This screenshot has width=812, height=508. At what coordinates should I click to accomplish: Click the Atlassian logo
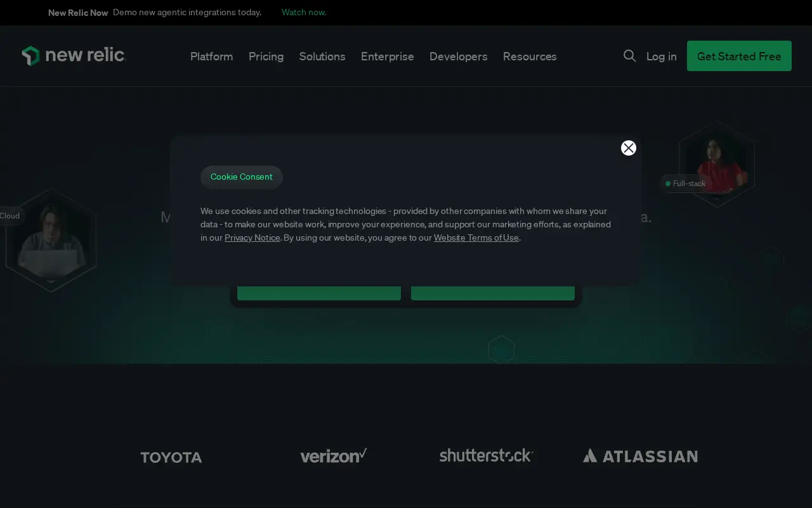[640, 456]
